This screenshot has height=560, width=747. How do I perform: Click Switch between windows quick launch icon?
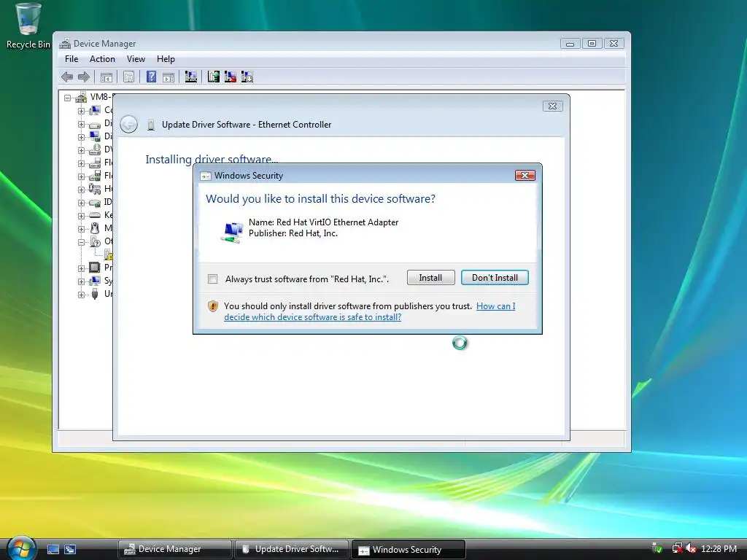tap(70, 550)
